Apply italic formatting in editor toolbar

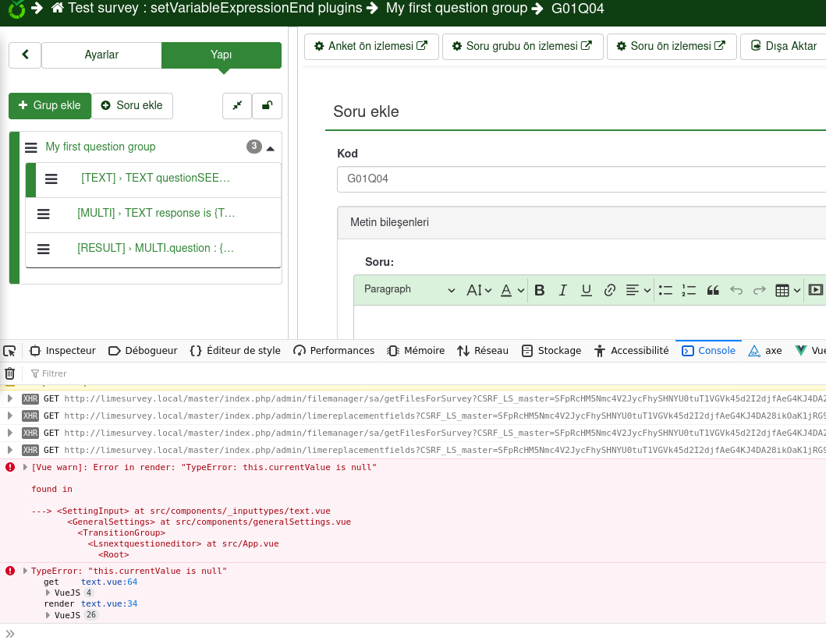[563, 290]
